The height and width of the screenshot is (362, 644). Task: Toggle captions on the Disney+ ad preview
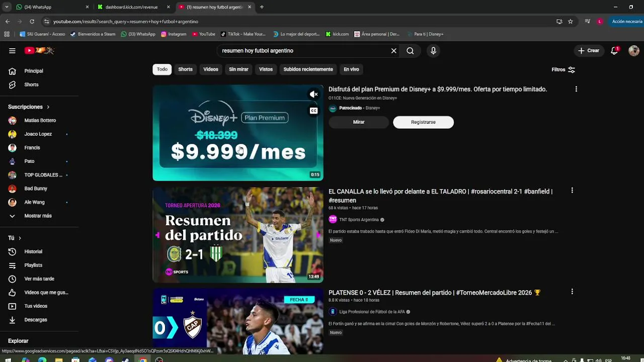pyautogui.click(x=313, y=111)
